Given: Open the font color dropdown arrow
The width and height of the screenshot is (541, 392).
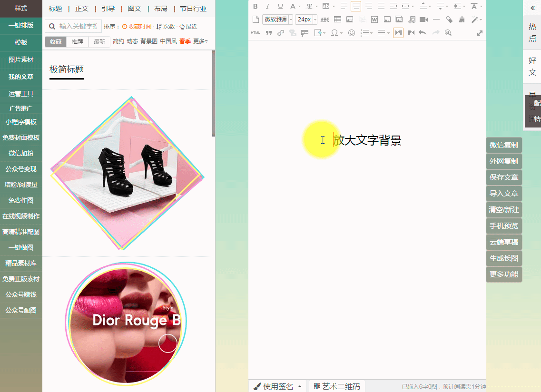Looking at the screenshot, I should click(x=299, y=6).
